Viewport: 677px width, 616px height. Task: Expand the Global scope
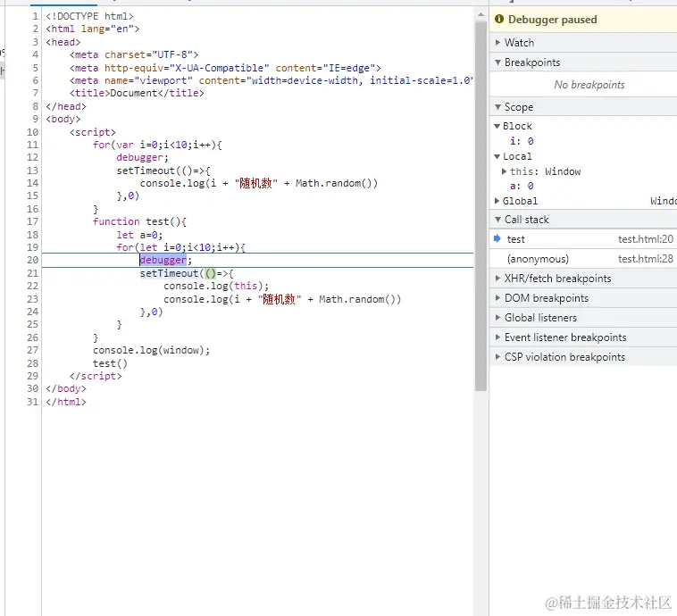pyautogui.click(x=497, y=201)
